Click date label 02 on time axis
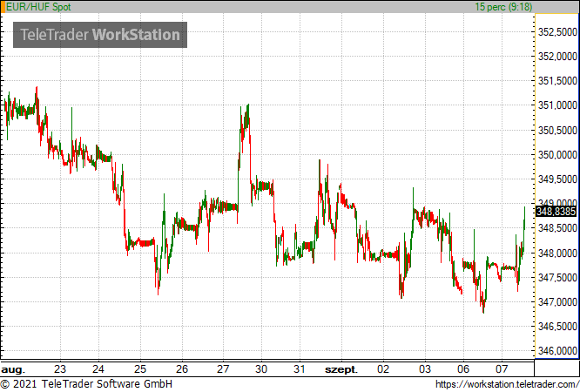The image size is (580, 392). [x=383, y=369]
